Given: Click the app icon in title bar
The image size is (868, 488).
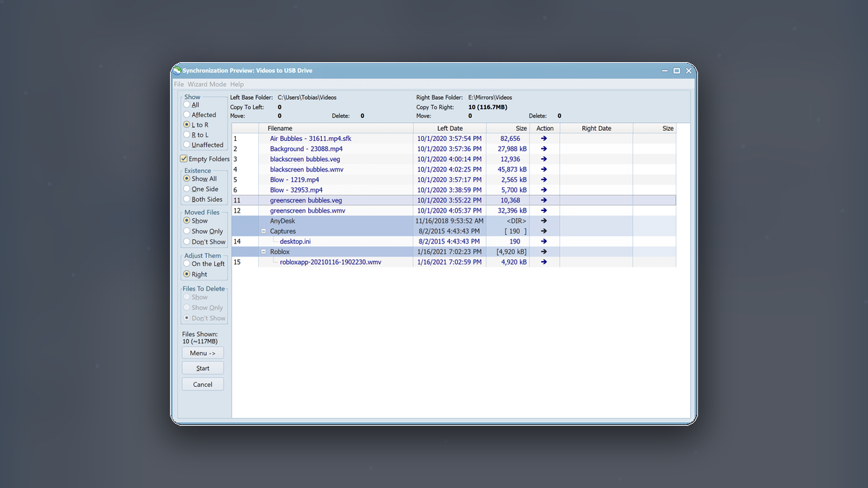Looking at the screenshot, I should [176, 70].
